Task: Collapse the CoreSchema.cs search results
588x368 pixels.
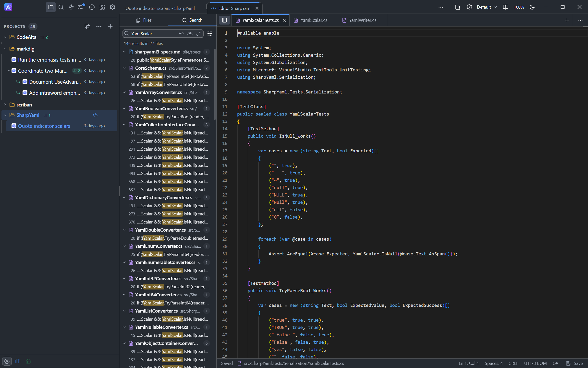Action: pyautogui.click(x=124, y=68)
